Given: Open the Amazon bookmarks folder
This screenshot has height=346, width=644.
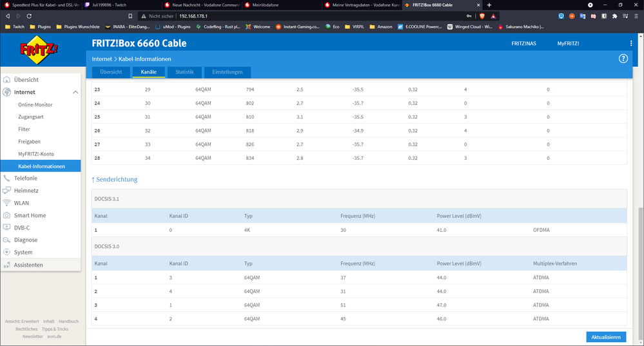Looking at the screenshot, I should pyautogui.click(x=381, y=26).
